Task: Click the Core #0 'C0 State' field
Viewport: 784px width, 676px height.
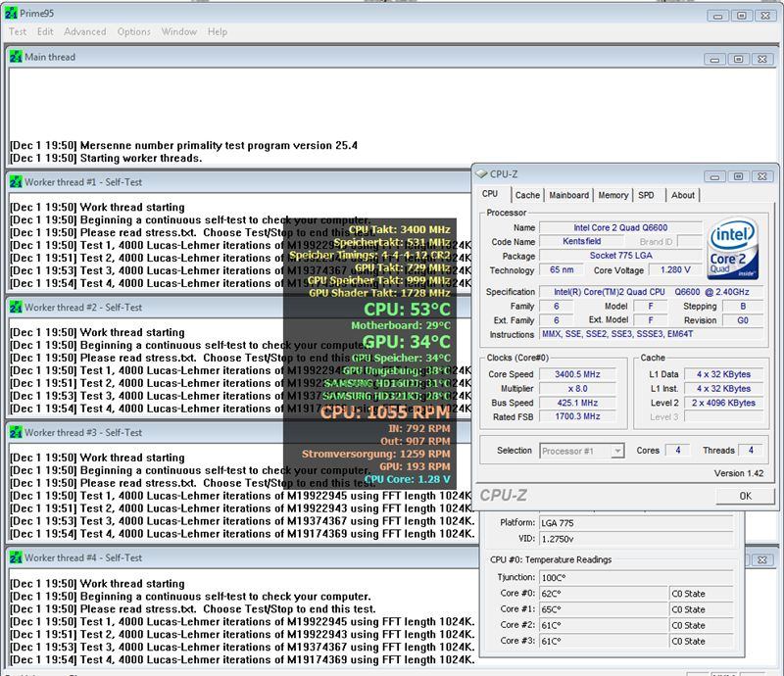Action: click(701, 594)
